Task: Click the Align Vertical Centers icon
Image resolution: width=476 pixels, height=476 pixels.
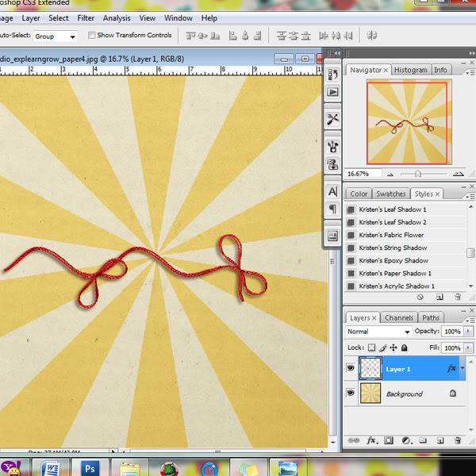Action: click(x=203, y=36)
